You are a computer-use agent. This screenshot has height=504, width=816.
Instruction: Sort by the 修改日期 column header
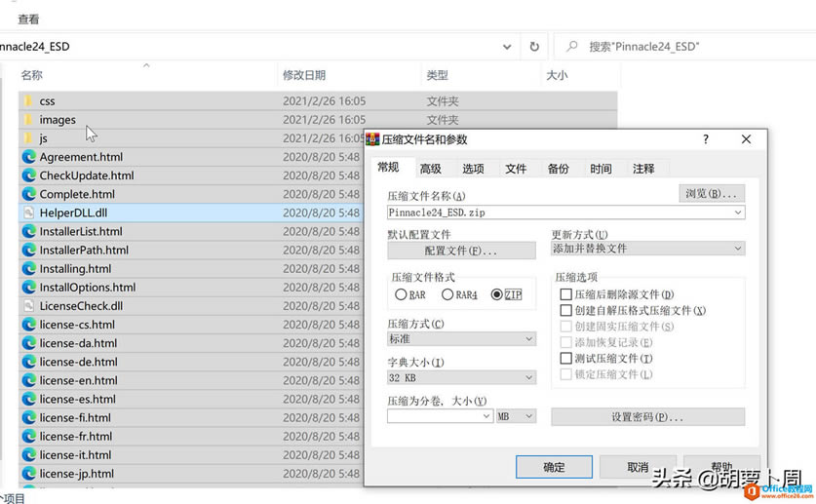point(304,75)
